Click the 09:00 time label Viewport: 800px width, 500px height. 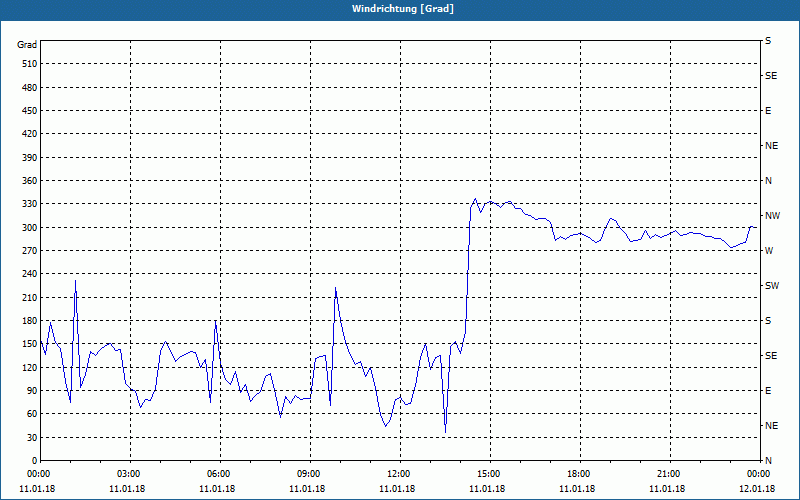(x=311, y=474)
